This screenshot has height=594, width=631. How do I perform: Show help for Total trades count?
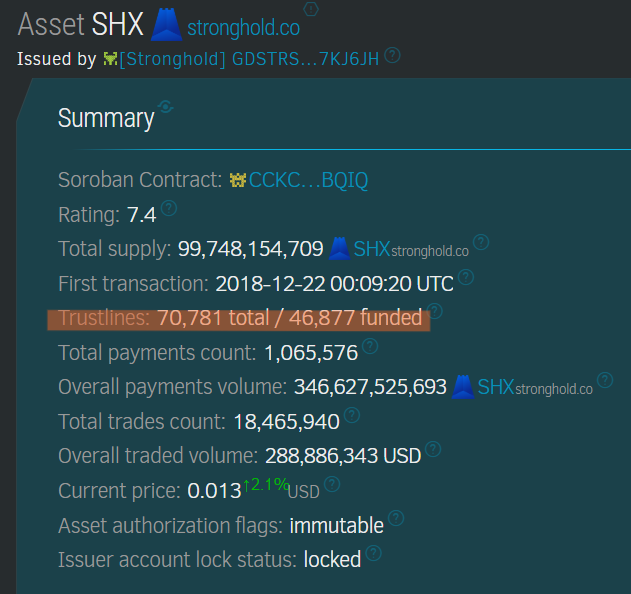[352, 415]
